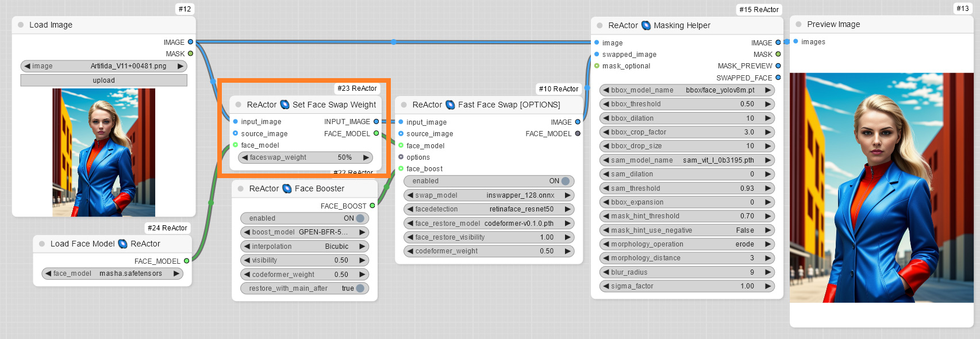This screenshot has width=980, height=339.
Task: Open the bbox_model_name selector
Action: pos(687,90)
